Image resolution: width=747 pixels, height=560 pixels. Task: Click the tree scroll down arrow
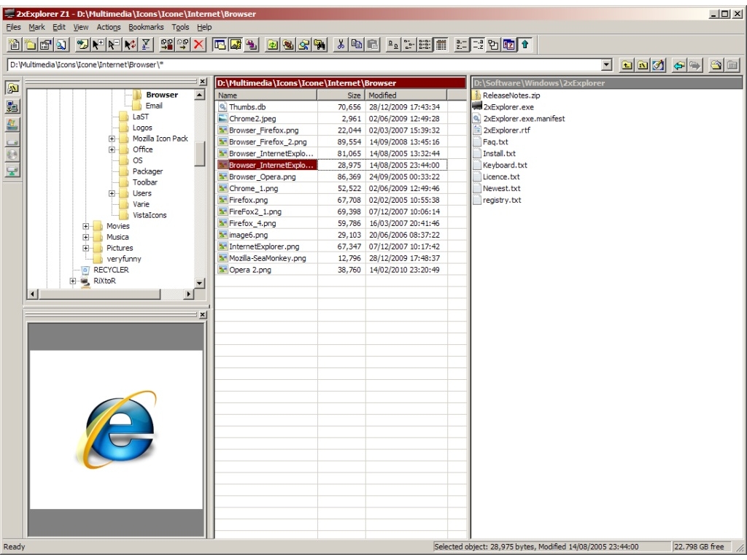200,284
